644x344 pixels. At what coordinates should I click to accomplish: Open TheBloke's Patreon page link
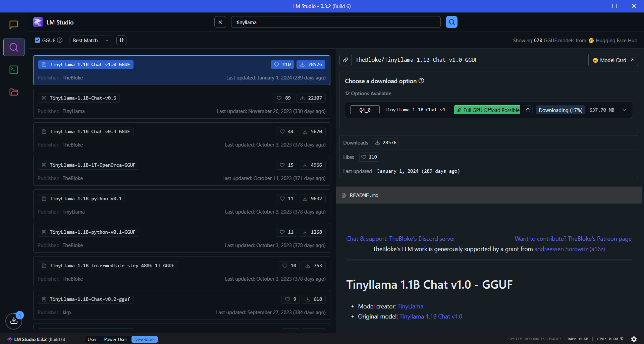[x=573, y=239]
